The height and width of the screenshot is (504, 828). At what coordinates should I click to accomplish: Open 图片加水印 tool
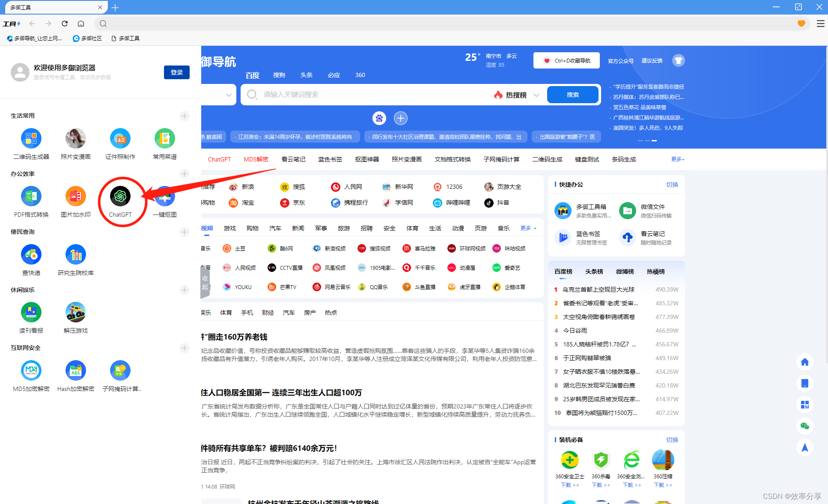point(76,197)
